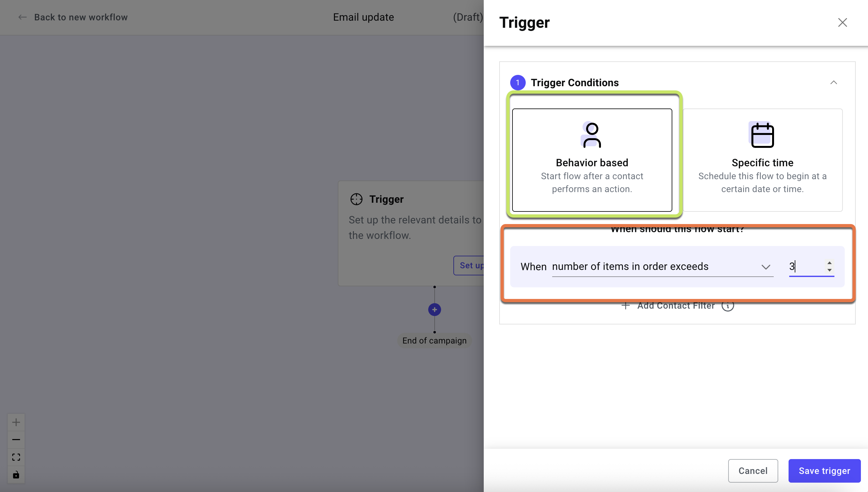Click the dropdown chevron arrow
868x492 pixels.
(x=766, y=267)
